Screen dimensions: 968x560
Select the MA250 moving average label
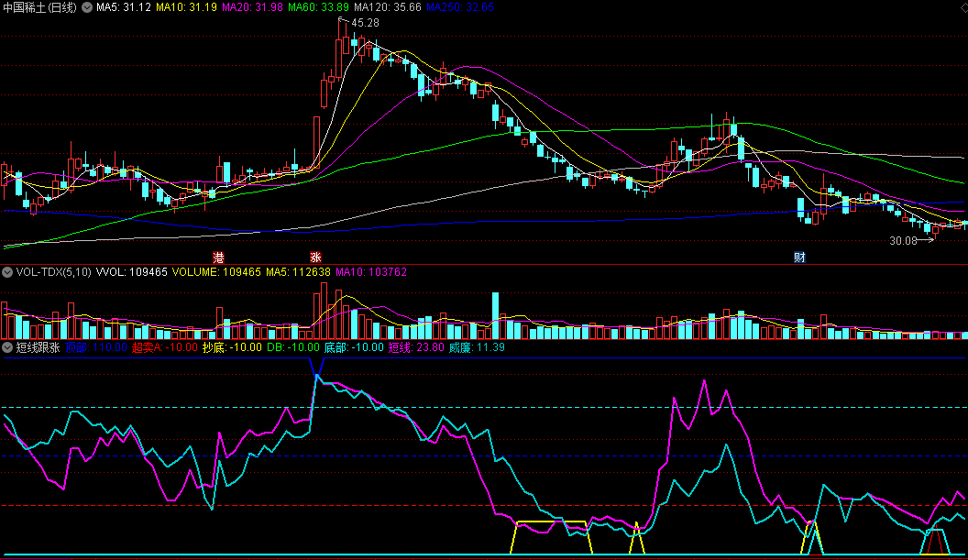[x=460, y=7]
